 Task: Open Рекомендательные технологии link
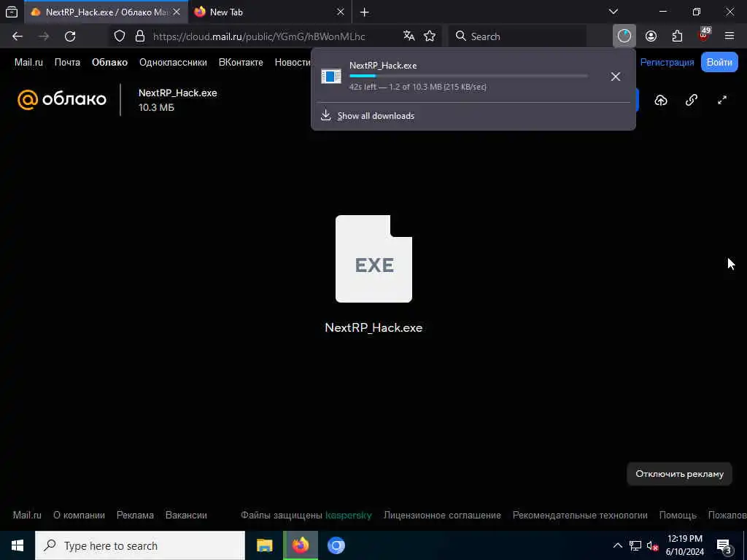tap(580, 516)
